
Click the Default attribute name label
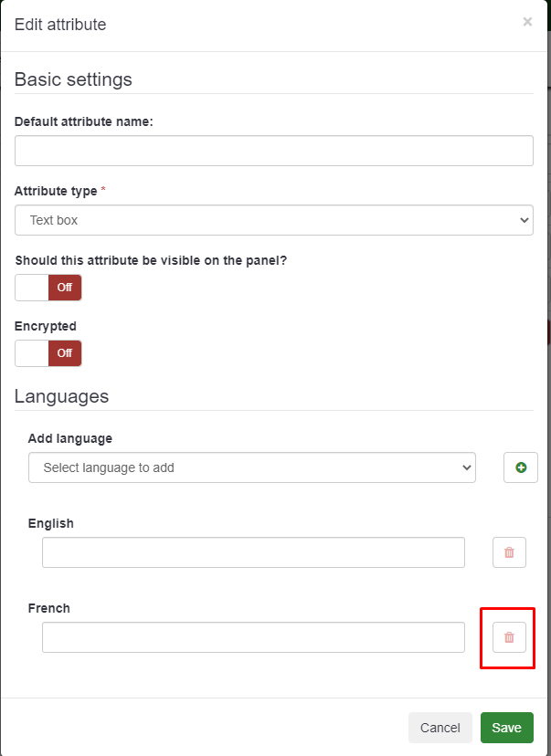point(84,121)
